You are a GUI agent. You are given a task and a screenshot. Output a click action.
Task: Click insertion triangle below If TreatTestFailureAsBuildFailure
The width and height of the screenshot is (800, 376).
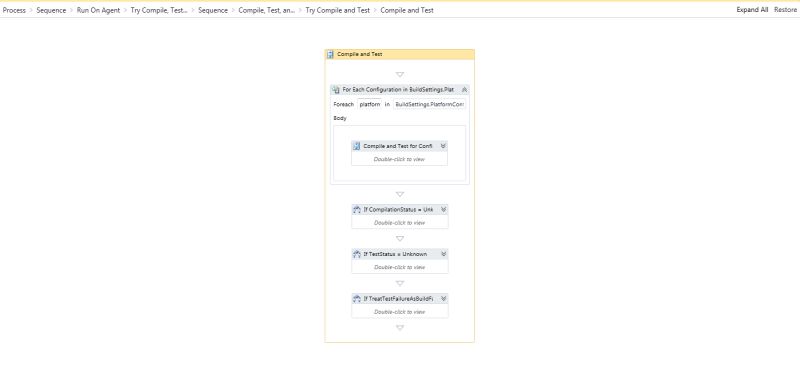400,328
